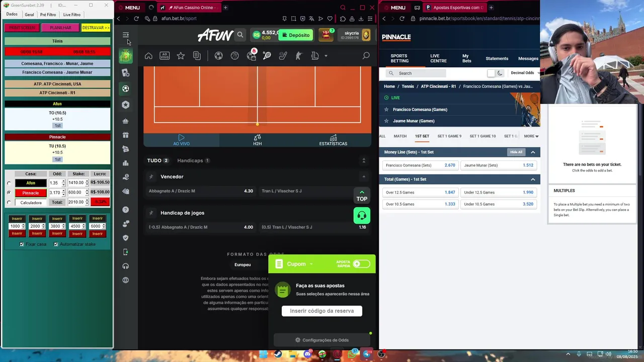Image resolution: width=644 pixels, height=362 pixels.
Task: Select the basketball sport icon
Action: pyautogui.click(x=235, y=56)
